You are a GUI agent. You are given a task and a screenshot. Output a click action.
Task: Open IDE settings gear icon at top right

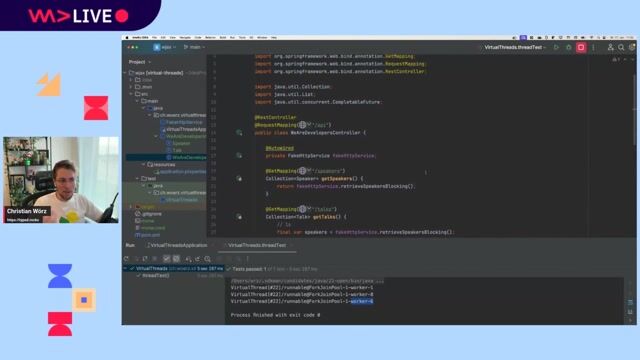click(x=631, y=47)
